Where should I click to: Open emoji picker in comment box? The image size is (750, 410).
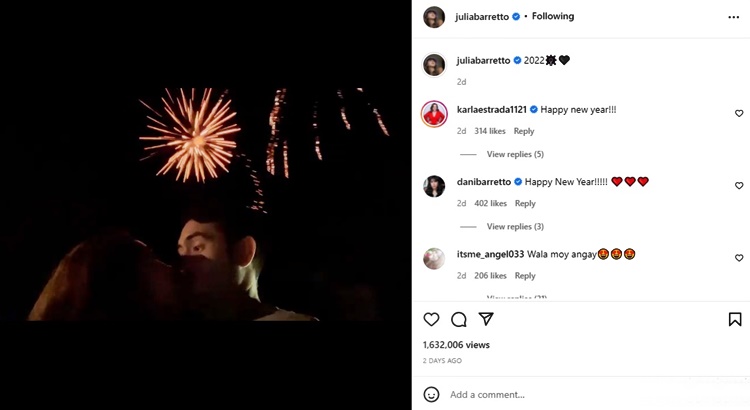pyautogui.click(x=432, y=394)
